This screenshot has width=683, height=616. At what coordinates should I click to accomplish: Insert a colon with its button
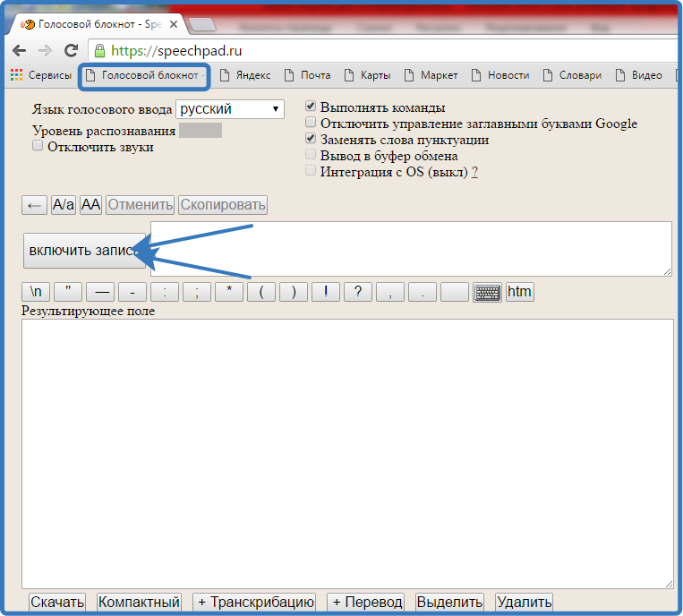pos(165,292)
